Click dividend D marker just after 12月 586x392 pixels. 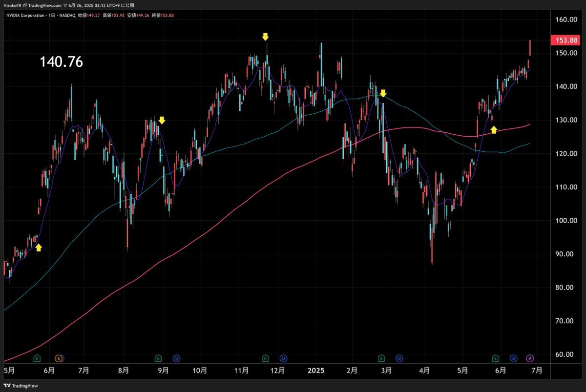pyautogui.click(x=283, y=358)
